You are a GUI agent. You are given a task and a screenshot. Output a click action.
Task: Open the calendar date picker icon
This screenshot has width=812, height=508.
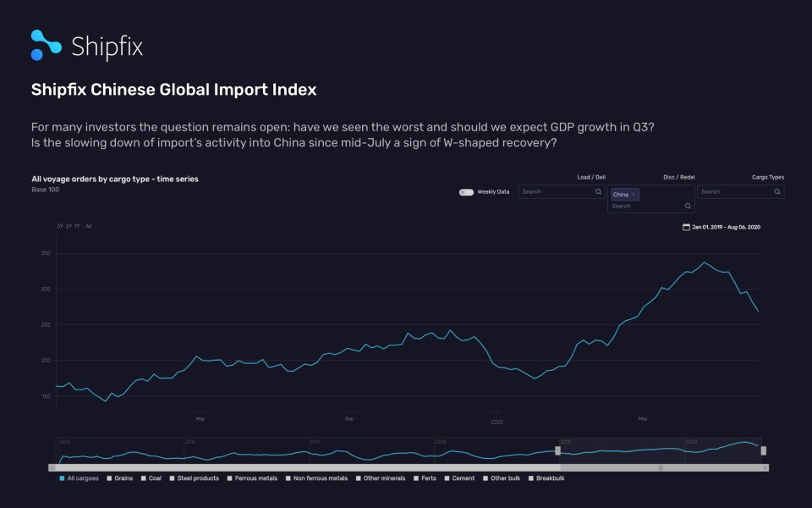[687, 227]
